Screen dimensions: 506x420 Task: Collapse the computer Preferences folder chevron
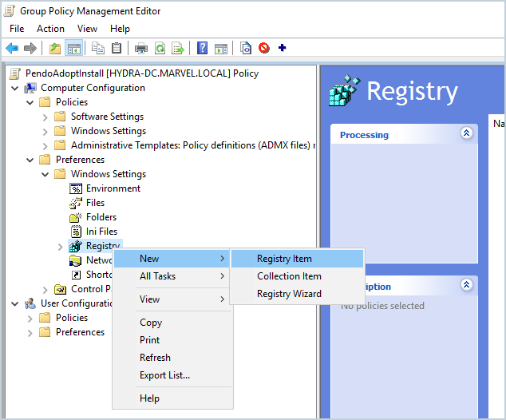click(30, 160)
